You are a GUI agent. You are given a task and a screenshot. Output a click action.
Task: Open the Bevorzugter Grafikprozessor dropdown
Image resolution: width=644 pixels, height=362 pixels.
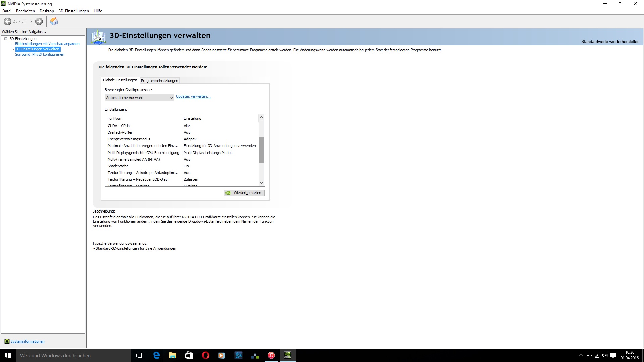click(139, 98)
